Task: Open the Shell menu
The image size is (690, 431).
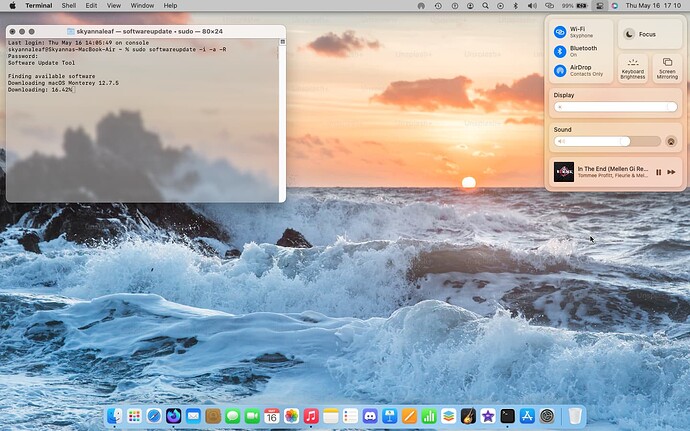Action: [69, 6]
